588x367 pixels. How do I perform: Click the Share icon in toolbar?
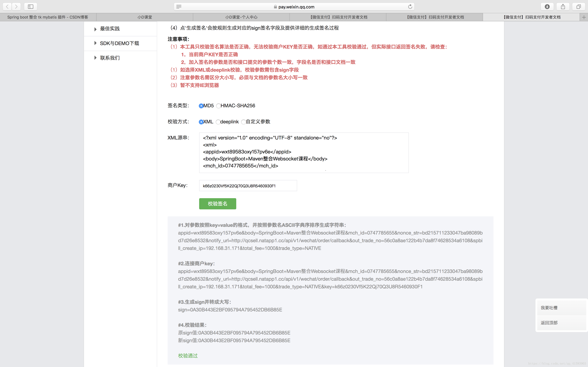click(563, 7)
